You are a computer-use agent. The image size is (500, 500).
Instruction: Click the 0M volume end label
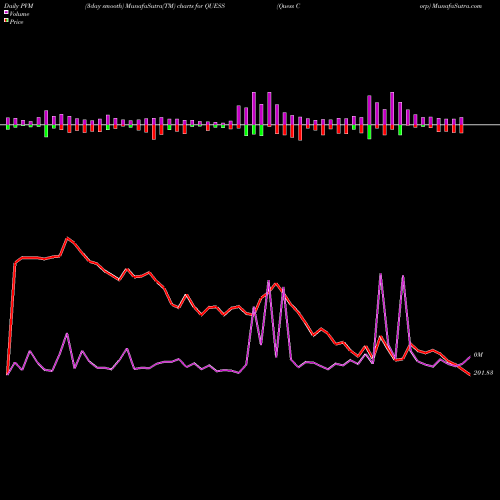(x=478, y=355)
